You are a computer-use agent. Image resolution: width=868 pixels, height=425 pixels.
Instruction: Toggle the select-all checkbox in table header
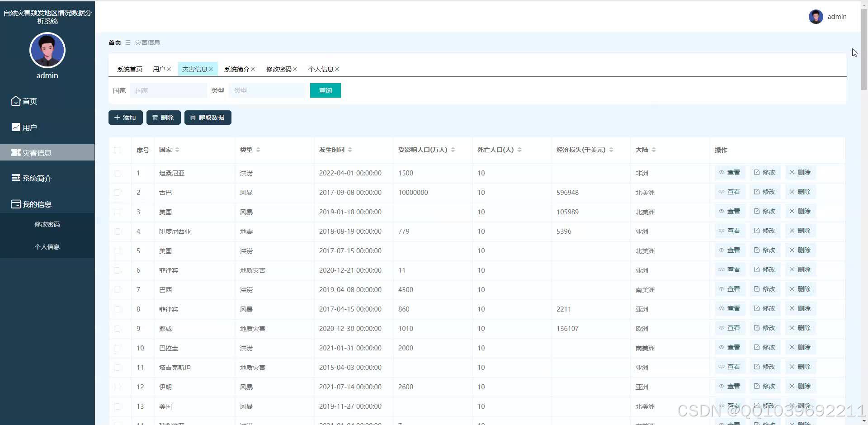pos(117,150)
